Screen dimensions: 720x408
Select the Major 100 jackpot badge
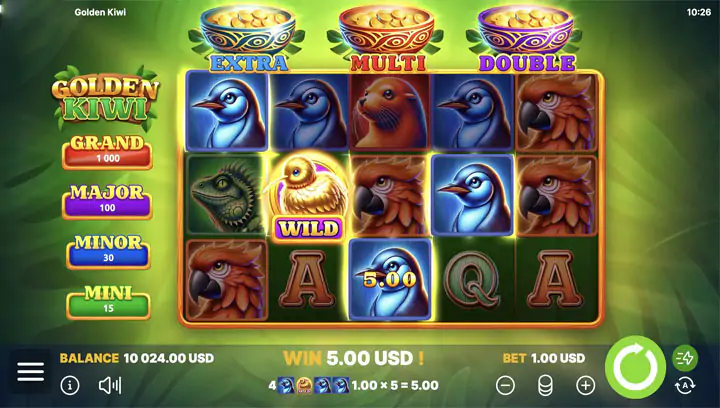click(x=107, y=201)
